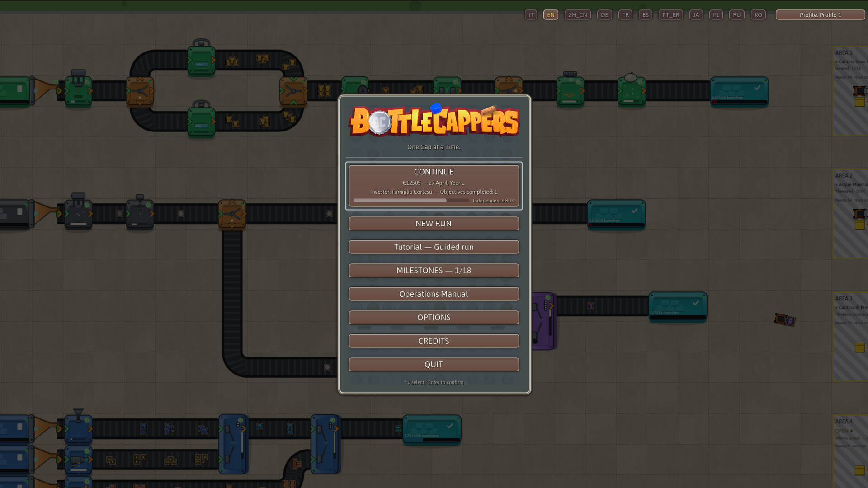Continue the saved run
Screen dimensions: 868x488
(x=434, y=186)
